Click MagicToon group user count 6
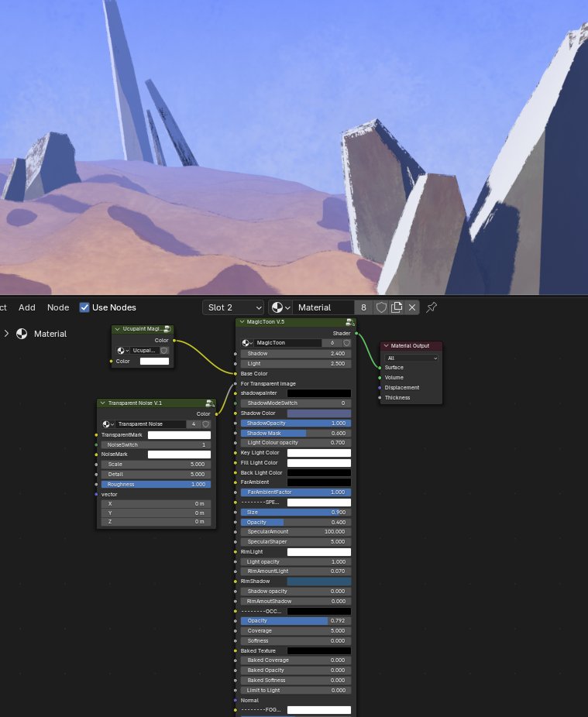This screenshot has width=588, height=717. coord(332,343)
